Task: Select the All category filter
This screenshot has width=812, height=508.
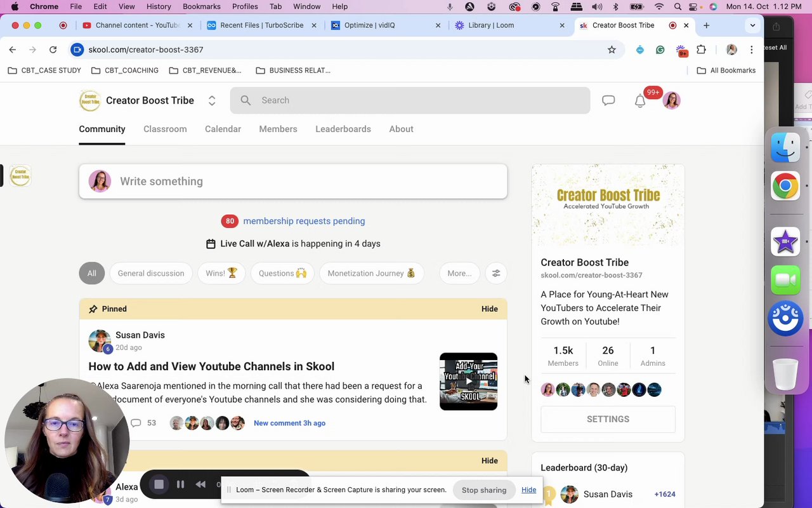Action: pos(92,273)
